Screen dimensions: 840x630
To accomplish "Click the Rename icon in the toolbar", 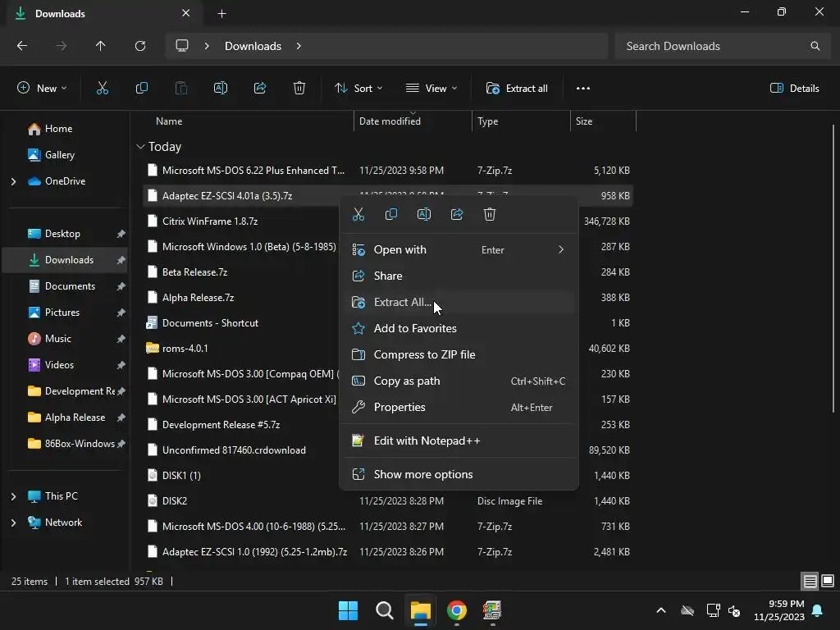I will click(220, 89).
